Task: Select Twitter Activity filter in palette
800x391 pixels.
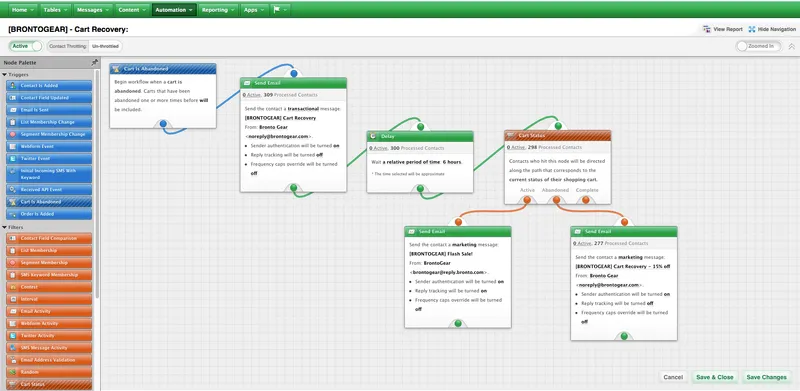Action: click(x=49, y=335)
